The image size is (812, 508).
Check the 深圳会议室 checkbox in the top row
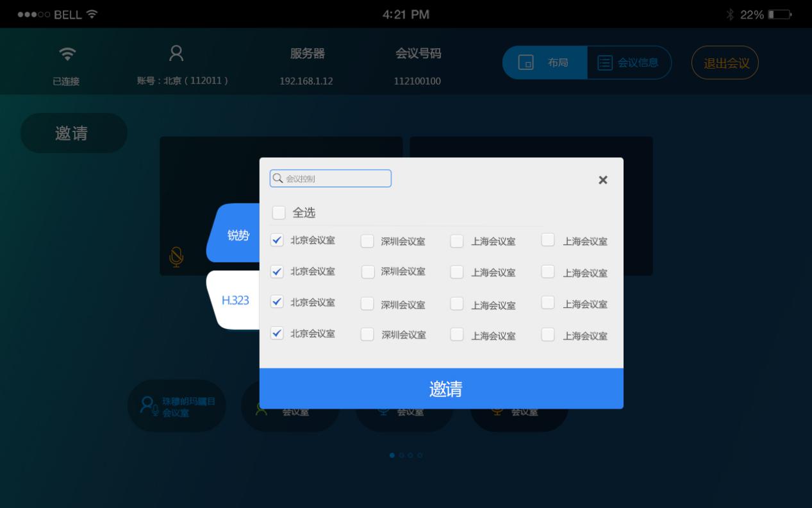[367, 241]
